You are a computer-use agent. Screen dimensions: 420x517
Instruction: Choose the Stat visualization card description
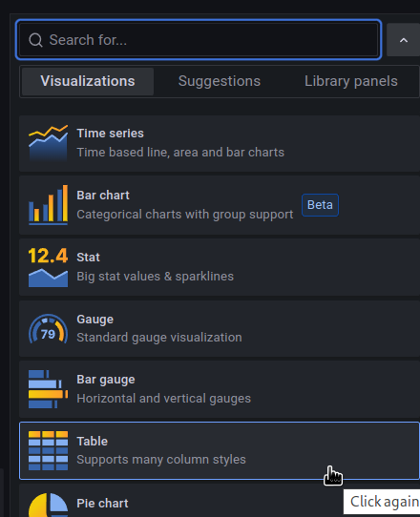click(x=155, y=277)
